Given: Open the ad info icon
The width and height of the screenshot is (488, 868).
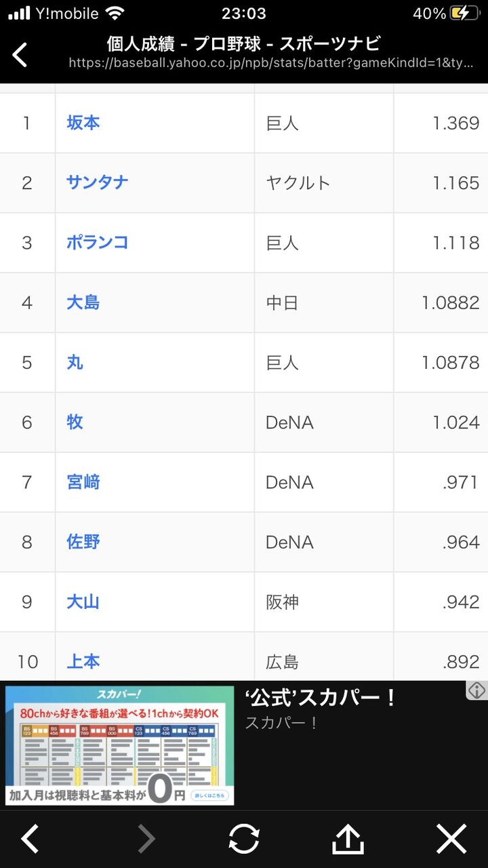Looking at the screenshot, I should click(477, 690).
